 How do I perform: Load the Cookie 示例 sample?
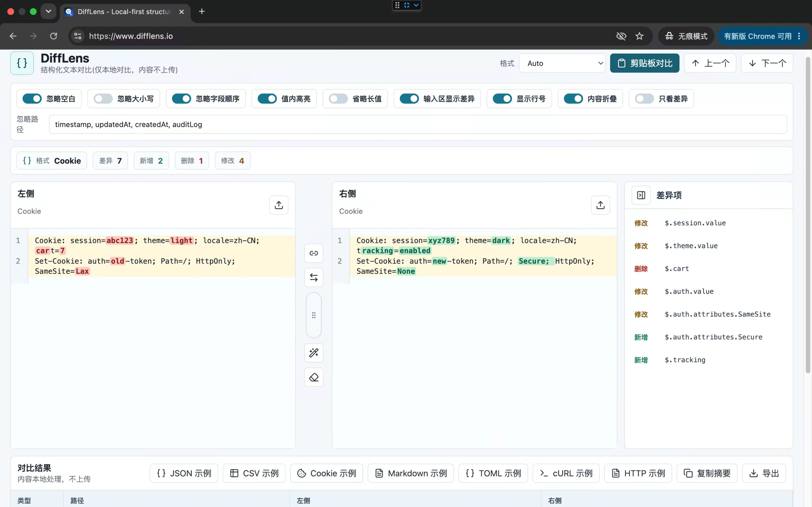pyautogui.click(x=327, y=473)
